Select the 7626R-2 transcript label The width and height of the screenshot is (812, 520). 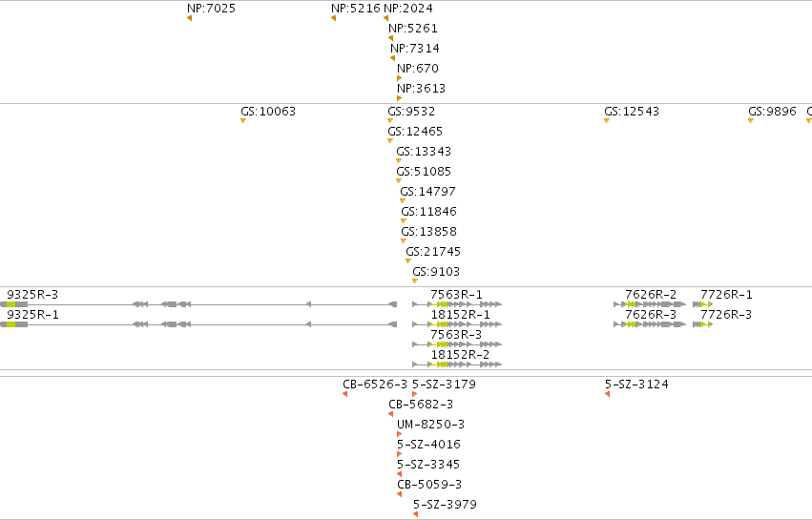pos(651,295)
